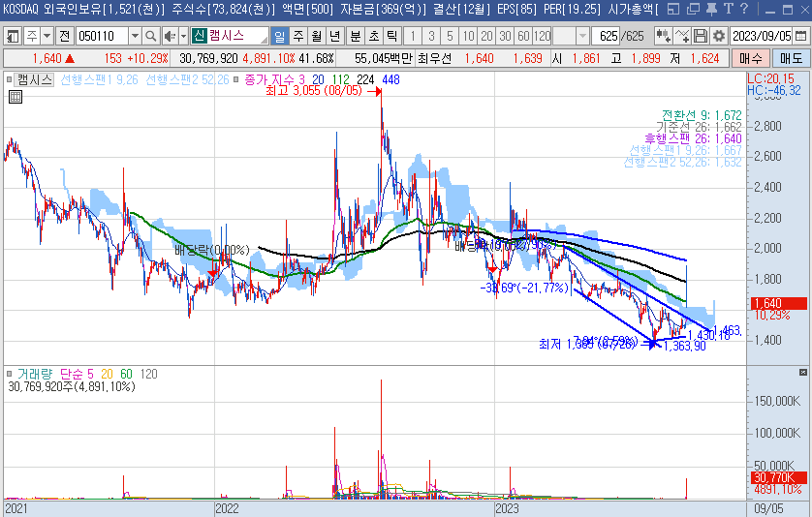Viewport: 812px width, 517px height.
Task: Close the volume panel with its X
Action: pos(802,373)
